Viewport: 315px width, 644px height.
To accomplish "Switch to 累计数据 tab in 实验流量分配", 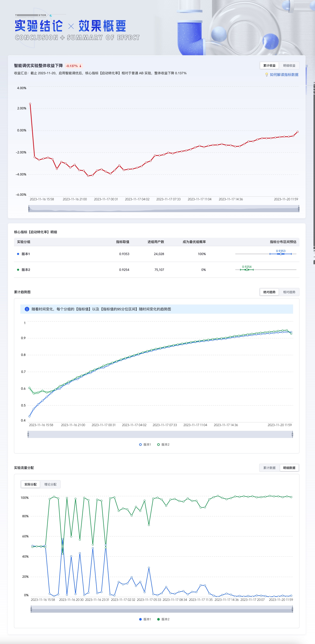I will 269,468.
